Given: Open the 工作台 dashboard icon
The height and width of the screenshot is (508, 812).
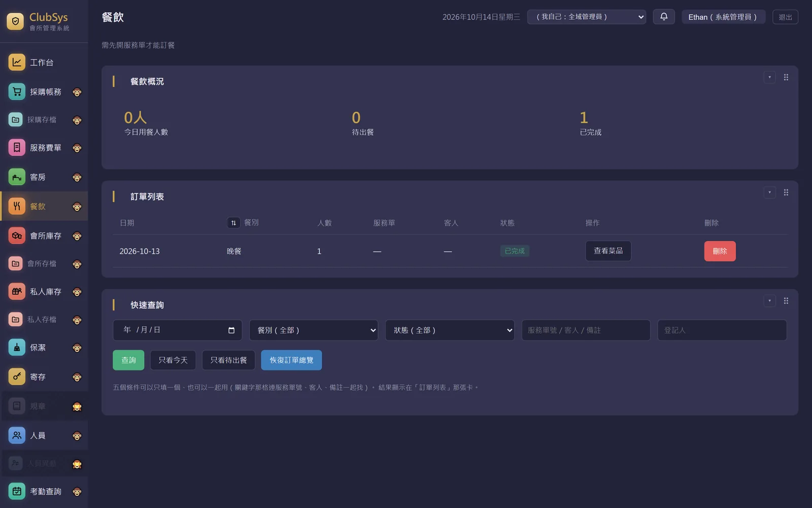Looking at the screenshot, I should click(x=17, y=62).
